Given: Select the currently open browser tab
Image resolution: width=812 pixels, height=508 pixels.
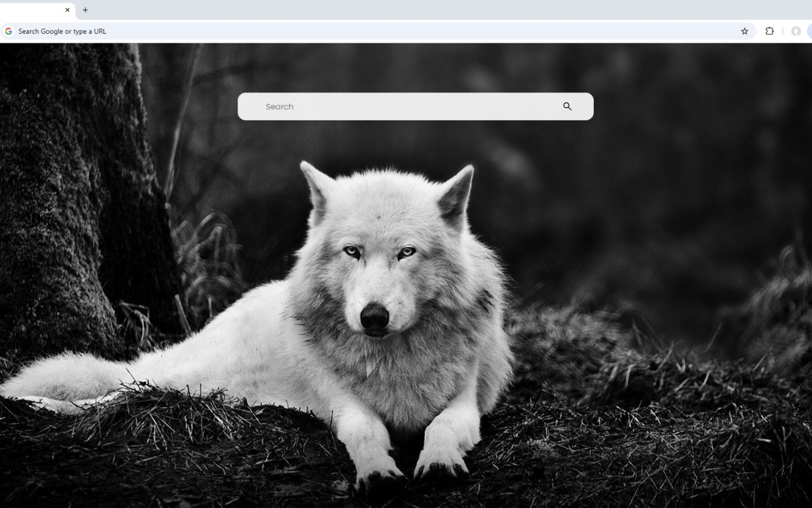Looking at the screenshot, I should 35,10.
